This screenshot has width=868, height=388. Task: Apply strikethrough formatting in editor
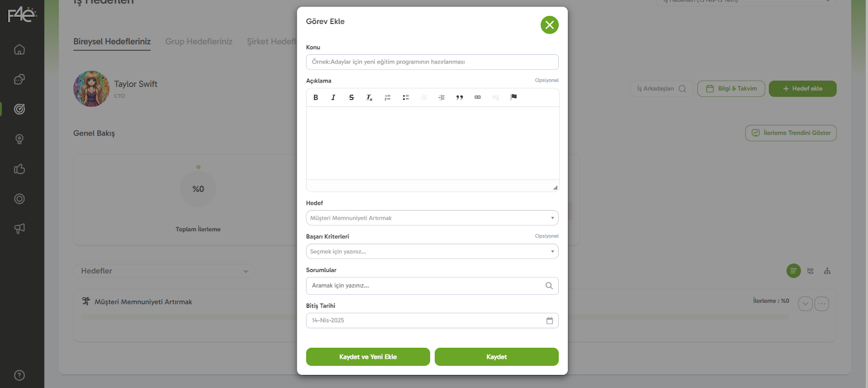[352, 98]
